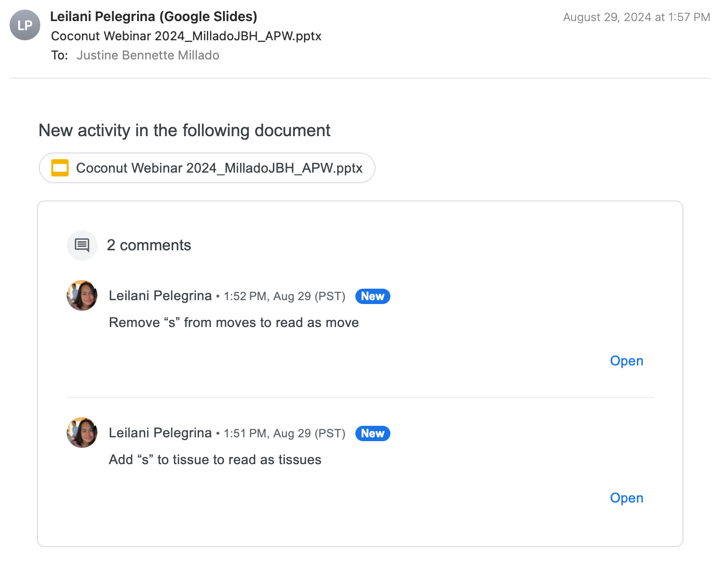Click the comments speech bubble icon
The width and height of the screenshot is (728, 562).
coord(82,246)
